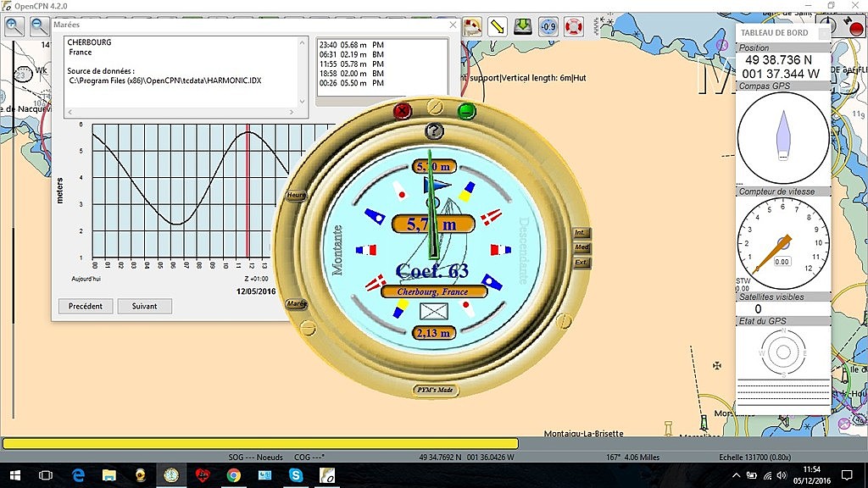Screen dimensions: 868x488
Task: Open the blue 0.9 plugin icon
Action: [x=548, y=26]
